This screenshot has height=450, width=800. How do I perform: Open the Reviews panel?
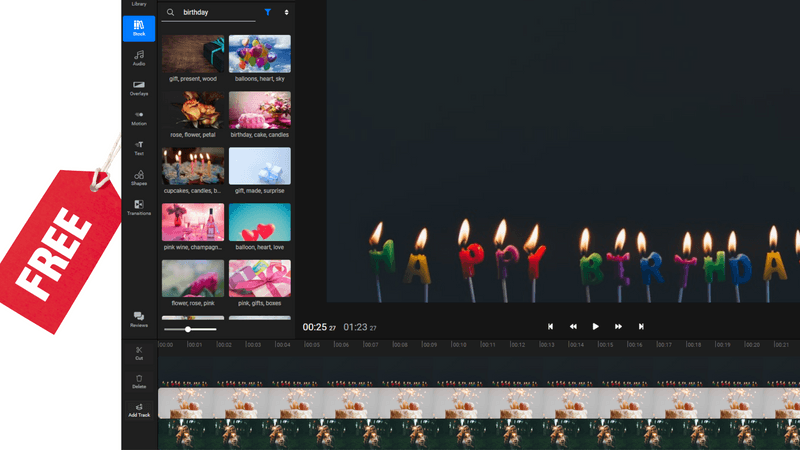click(x=139, y=319)
